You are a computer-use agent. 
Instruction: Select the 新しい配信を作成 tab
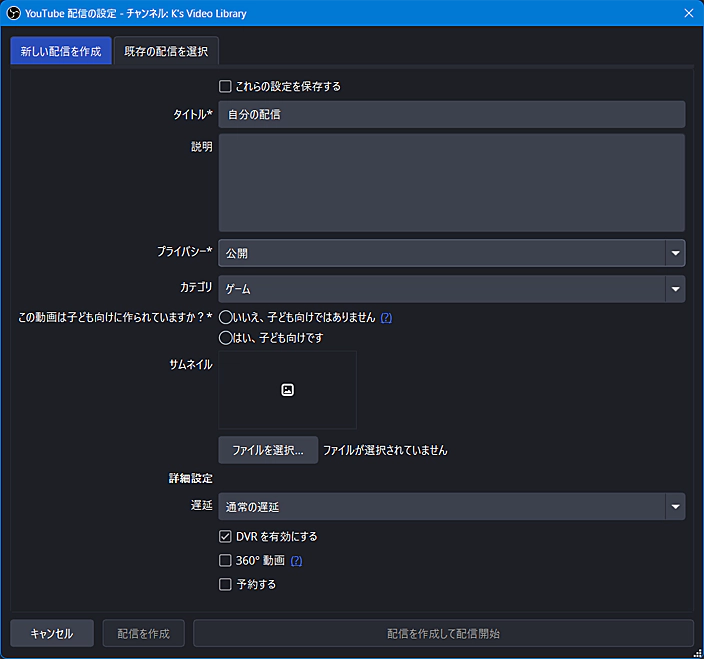[x=61, y=51]
